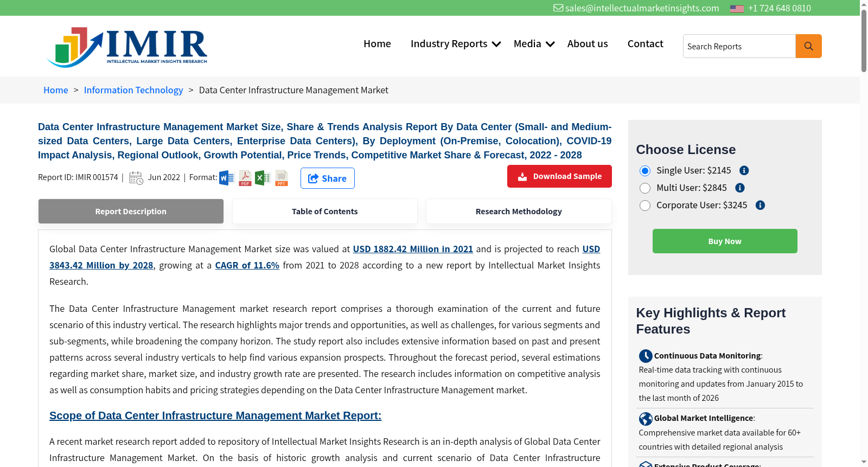Screen dimensions: 868x467
Task: Click the Word format icon
Action: 226,178
